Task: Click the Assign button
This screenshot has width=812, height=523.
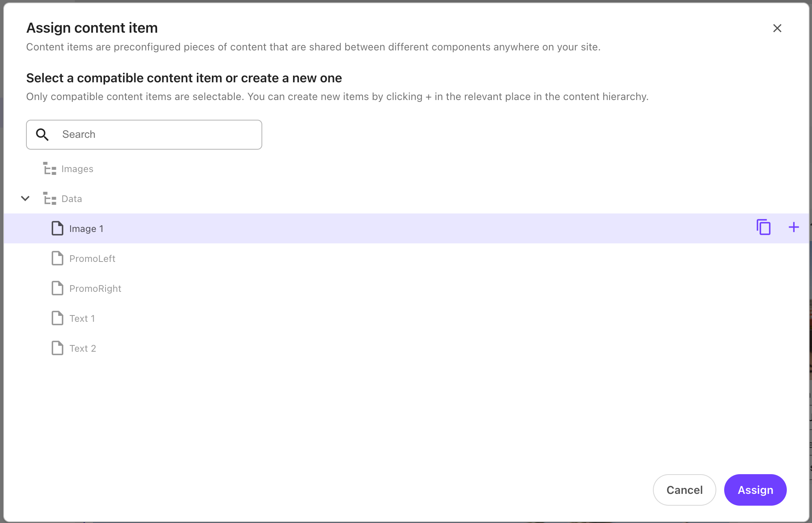Action: tap(755, 490)
